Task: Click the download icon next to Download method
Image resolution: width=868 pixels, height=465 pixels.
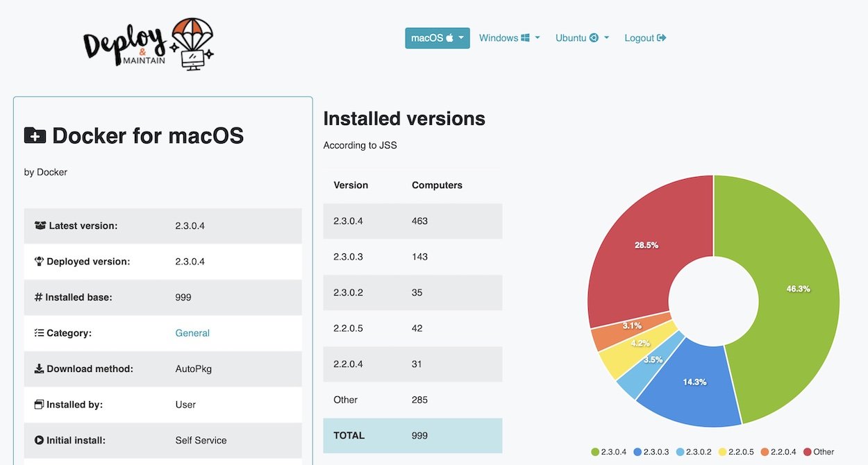Action: 40,369
